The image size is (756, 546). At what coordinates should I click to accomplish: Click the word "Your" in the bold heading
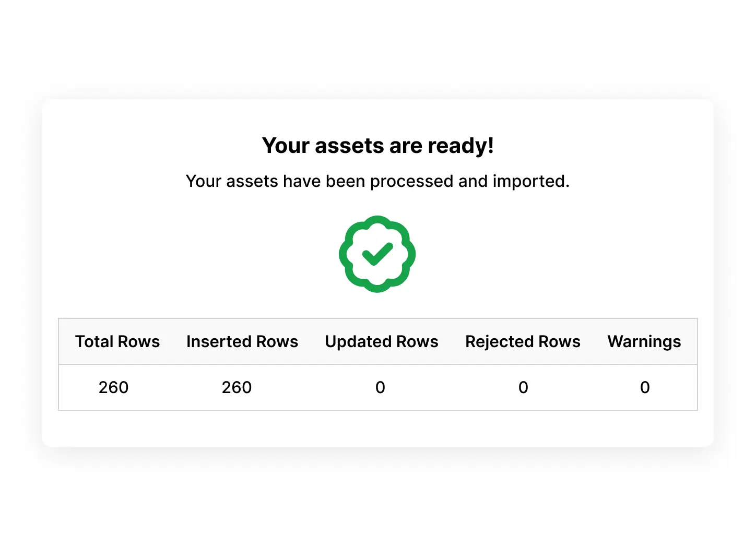point(286,146)
